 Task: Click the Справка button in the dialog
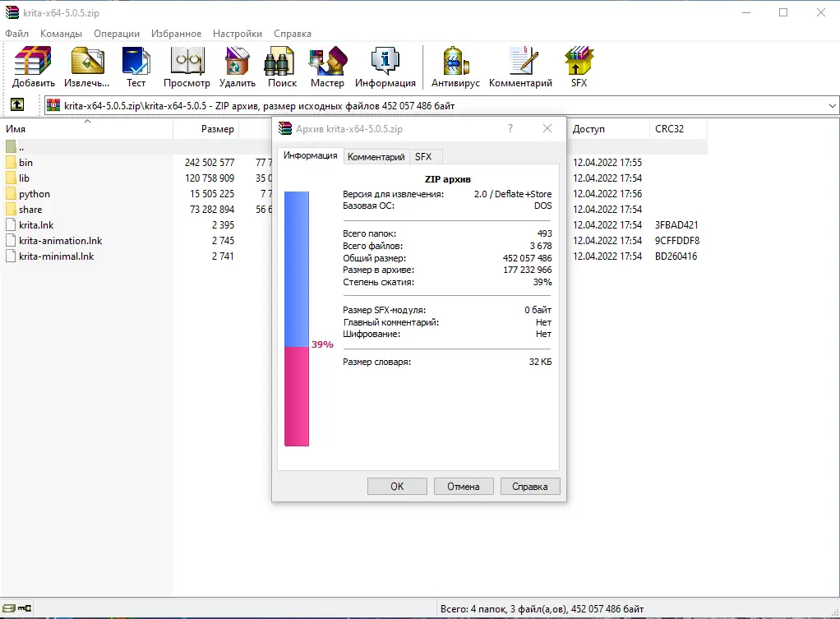(x=530, y=486)
